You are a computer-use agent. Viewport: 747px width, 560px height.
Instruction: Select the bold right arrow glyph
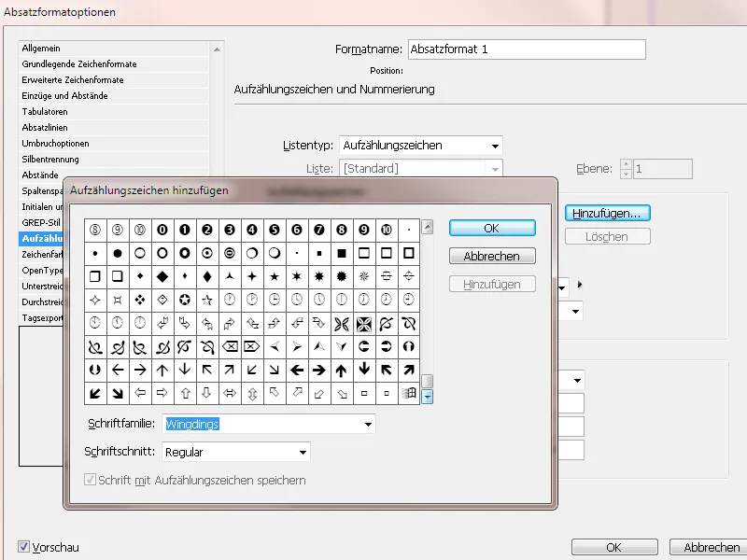tap(319, 370)
